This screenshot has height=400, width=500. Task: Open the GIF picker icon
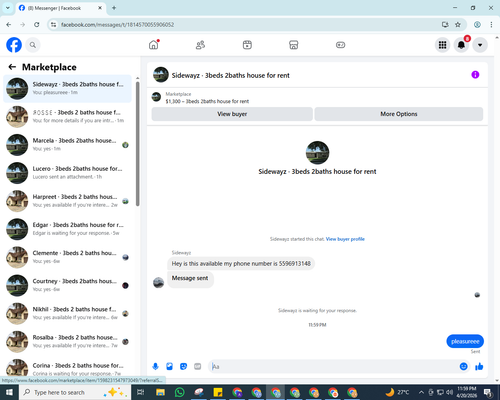point(198,367)
